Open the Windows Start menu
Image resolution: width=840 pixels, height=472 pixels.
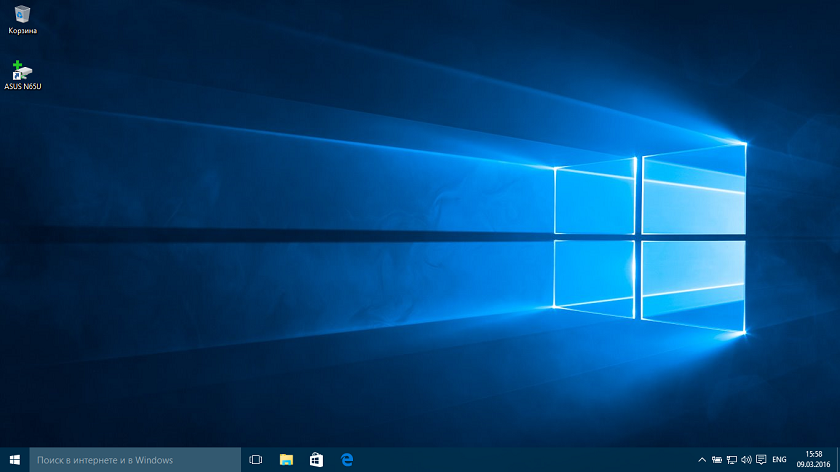click(x=14, y=460)
